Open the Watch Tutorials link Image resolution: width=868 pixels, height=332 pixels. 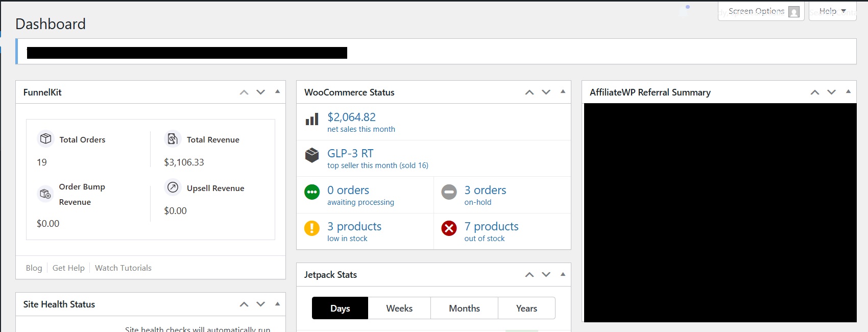point(123,268)
